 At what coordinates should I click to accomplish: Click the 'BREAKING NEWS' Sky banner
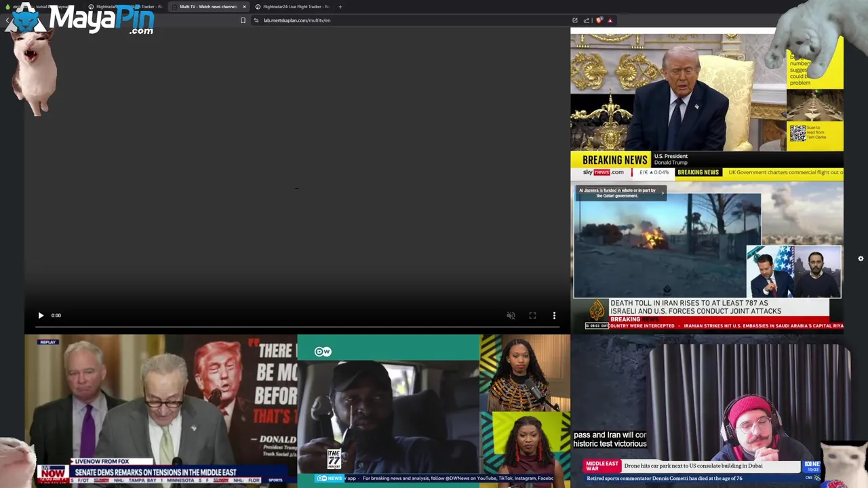[614, 160]
